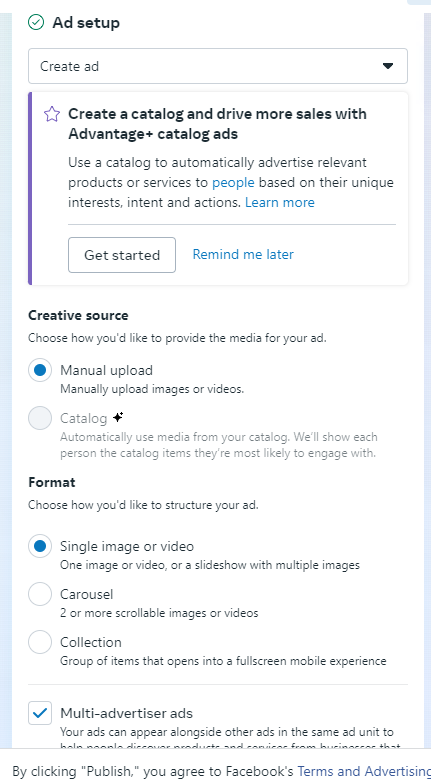The width and height of the screenshot is (431, 784).
Task: Click the blue "people" link
Action: pos(233,182)
